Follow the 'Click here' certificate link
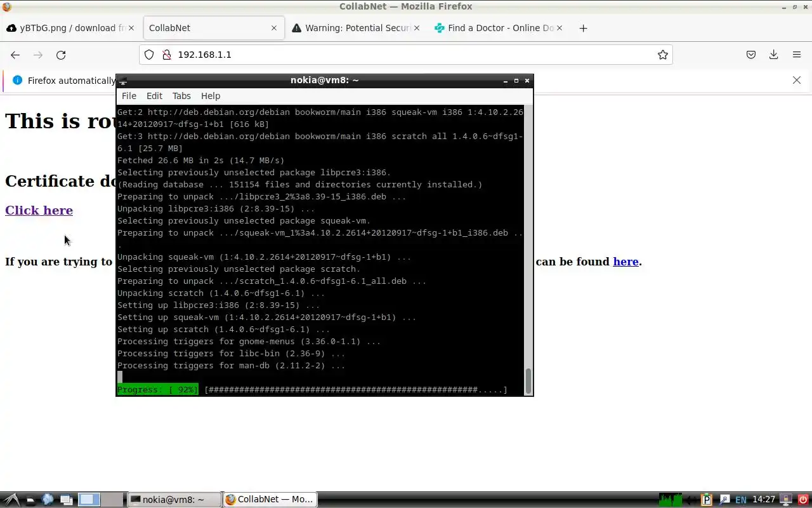This screenshot has width=812, height=508. [x=39, y=210]
